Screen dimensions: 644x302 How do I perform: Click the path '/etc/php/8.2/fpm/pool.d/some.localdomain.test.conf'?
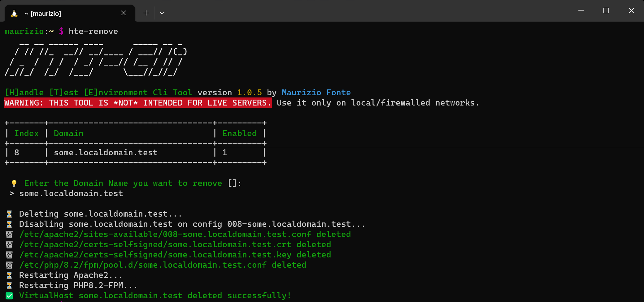(x=143, y=265)
